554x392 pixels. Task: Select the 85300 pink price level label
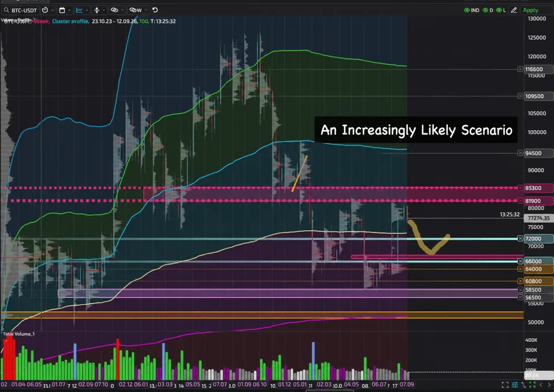[538, 188]
